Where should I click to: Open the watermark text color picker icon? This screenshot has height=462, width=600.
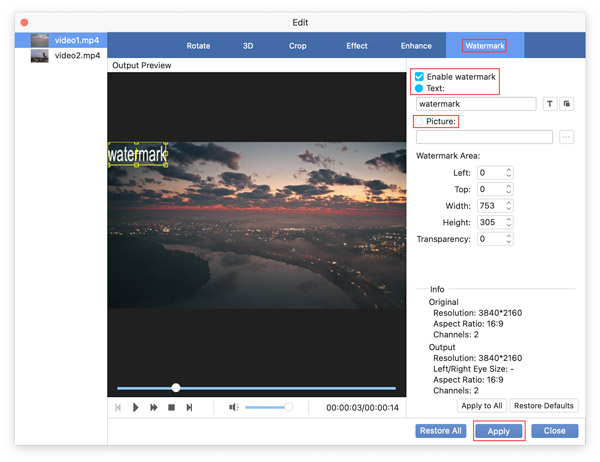tap(567, 104)
